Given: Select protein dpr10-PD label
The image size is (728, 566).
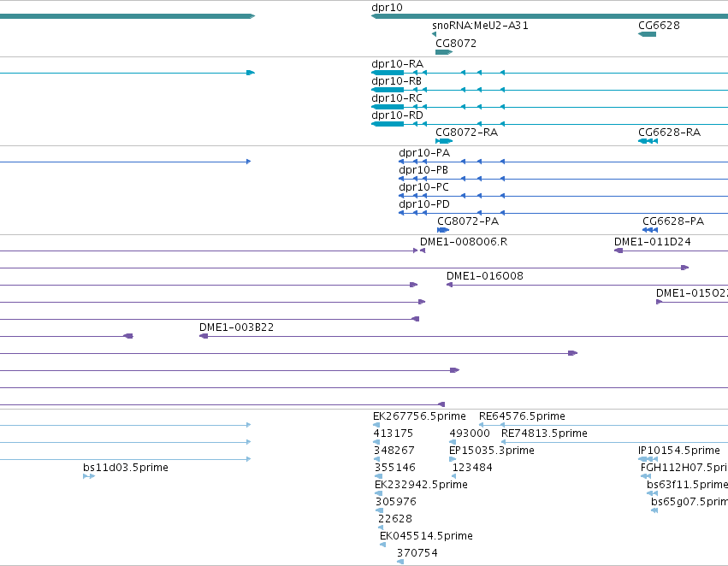Looking at the screenshot, I should pyautogui.click(x=424, y=204).
